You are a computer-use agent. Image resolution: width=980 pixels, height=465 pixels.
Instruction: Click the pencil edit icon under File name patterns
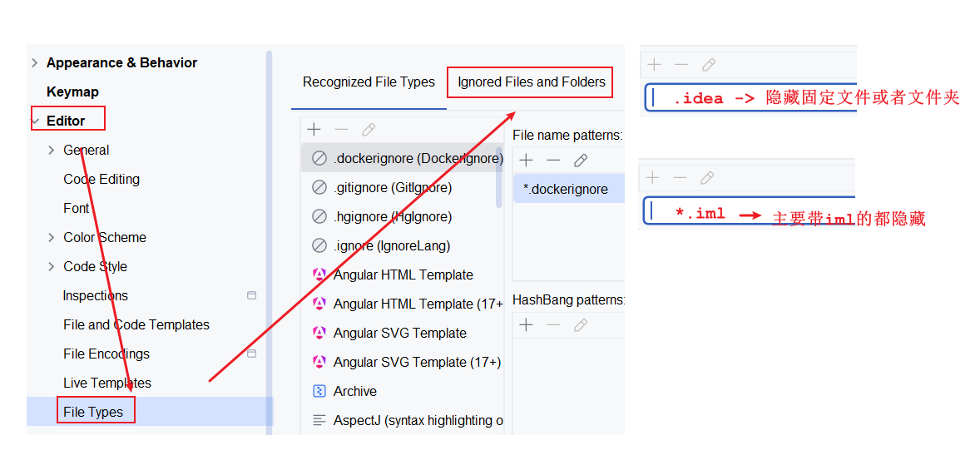pyautogui.click(x=581, y=161)
